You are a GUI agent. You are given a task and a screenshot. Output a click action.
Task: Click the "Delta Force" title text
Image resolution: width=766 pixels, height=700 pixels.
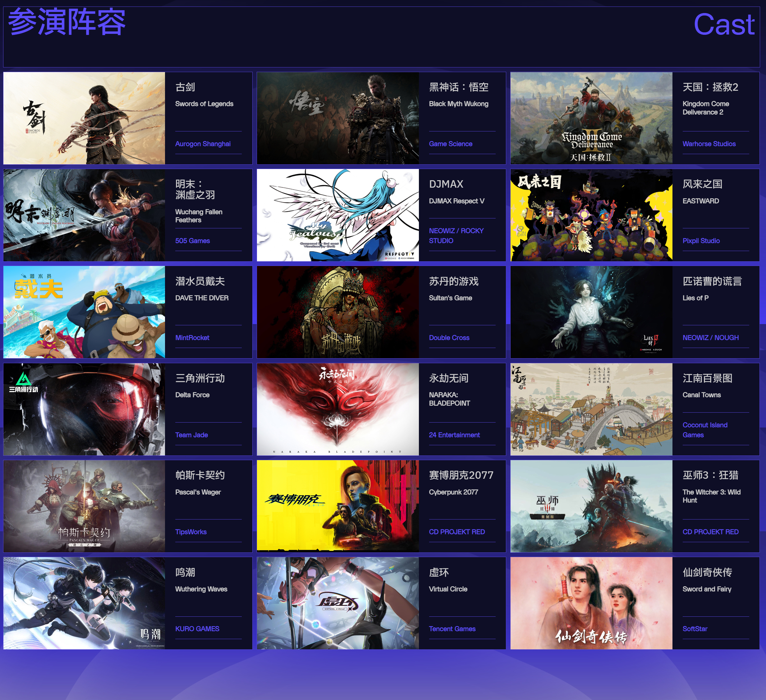[192, 395]
